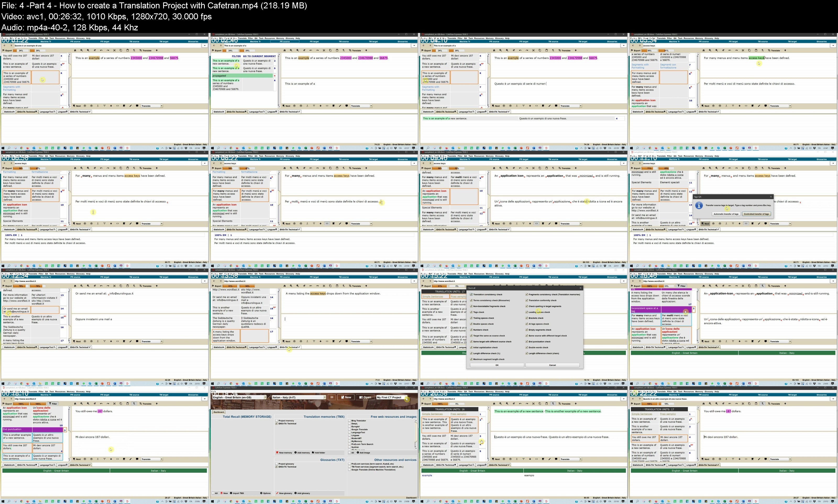The height and width of the screenshot is (504, 838).
Task: Click Add image icon under Free web resources
Action: [x=358, y=453]
